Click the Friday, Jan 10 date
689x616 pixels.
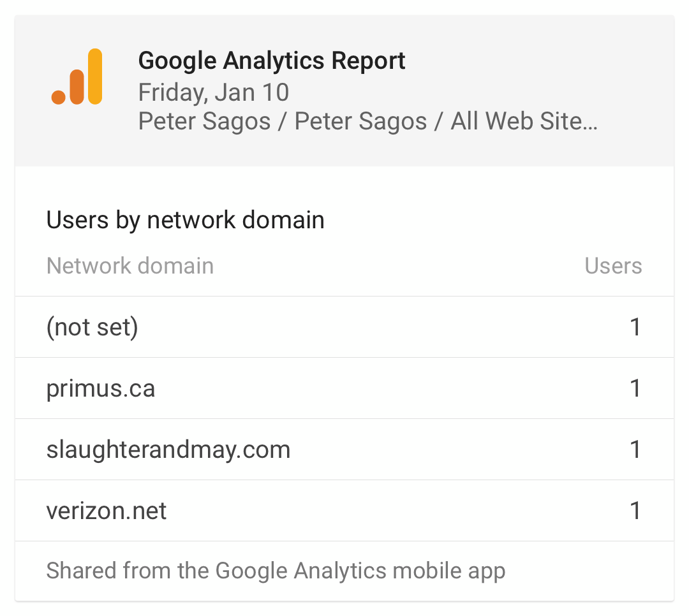(214, 92)
